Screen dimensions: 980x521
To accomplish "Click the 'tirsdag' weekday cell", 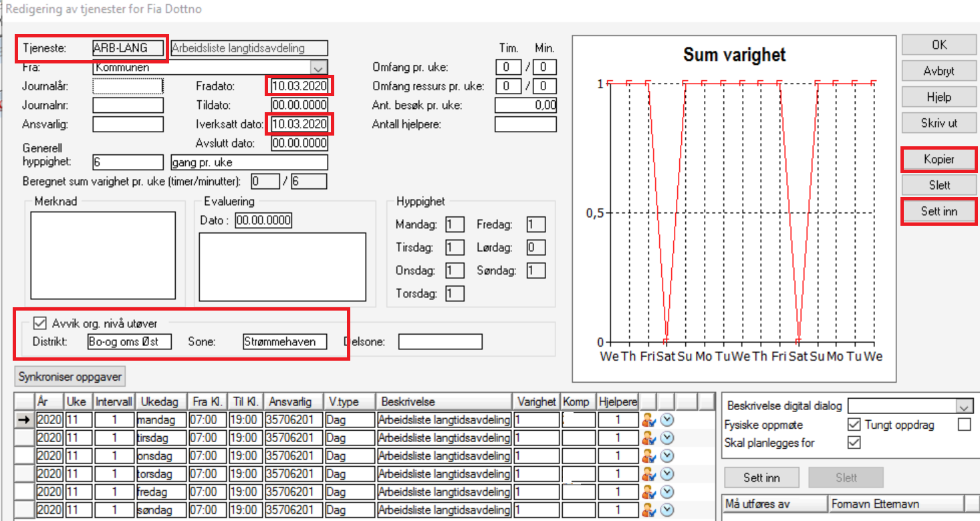I will 161,438.
